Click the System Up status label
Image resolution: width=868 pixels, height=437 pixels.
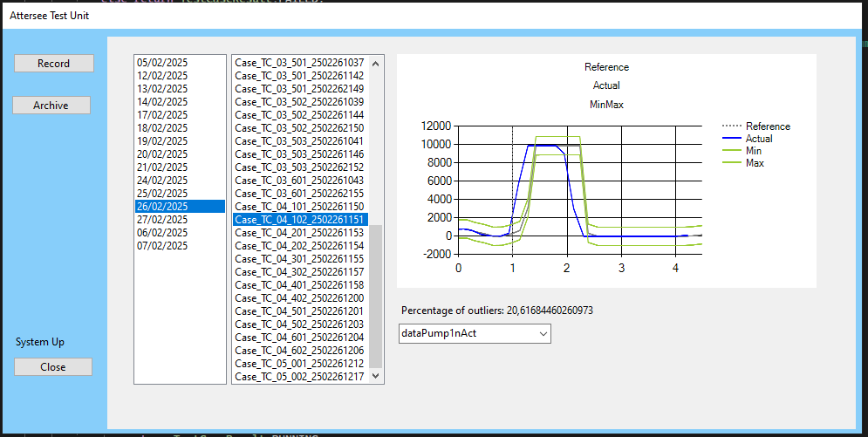(x=40, y=342)
